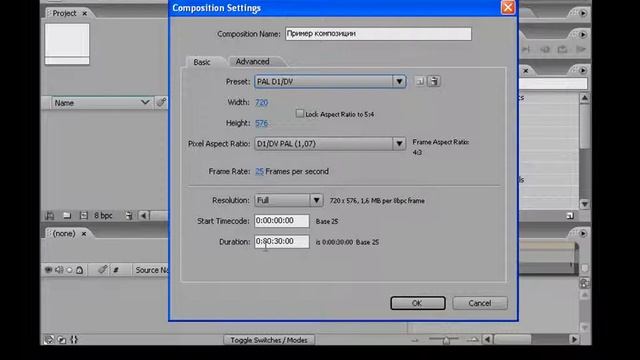This screenshot has width=640, height=360.
Task: Click the Duration input field
Action: coord(282,241)
